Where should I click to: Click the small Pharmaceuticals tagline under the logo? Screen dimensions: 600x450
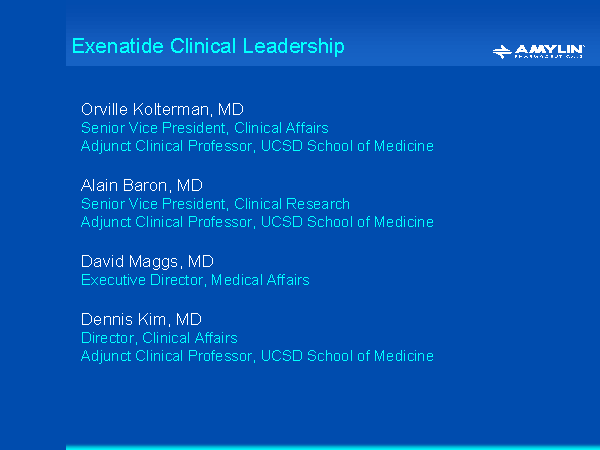pyautogui.click(x=549, y=57)
